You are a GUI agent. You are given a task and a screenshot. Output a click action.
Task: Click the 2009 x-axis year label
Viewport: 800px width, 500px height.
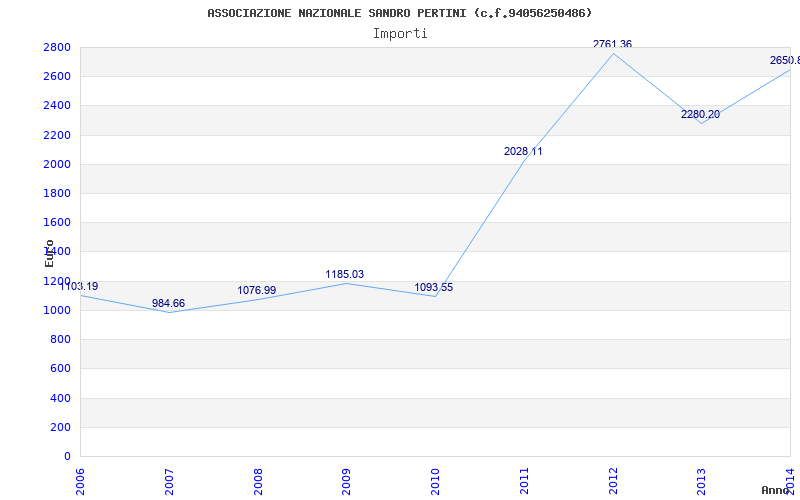(346, 482)
